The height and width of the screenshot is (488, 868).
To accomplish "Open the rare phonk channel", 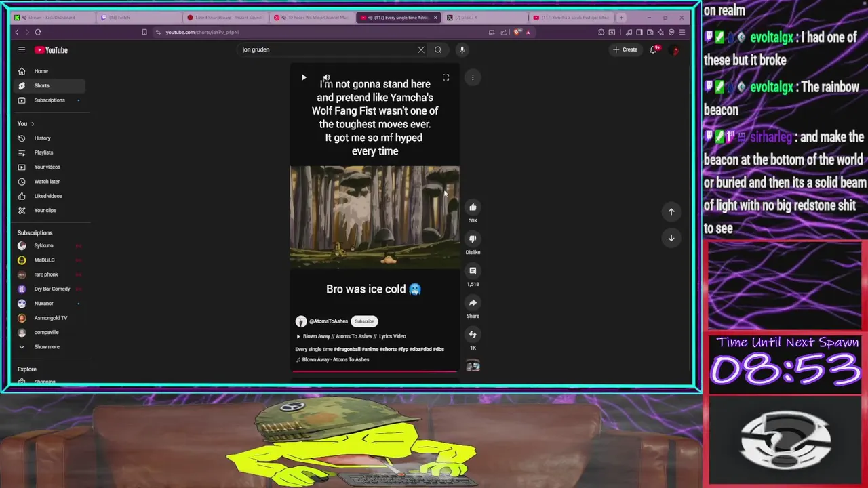I will point(49,274).
